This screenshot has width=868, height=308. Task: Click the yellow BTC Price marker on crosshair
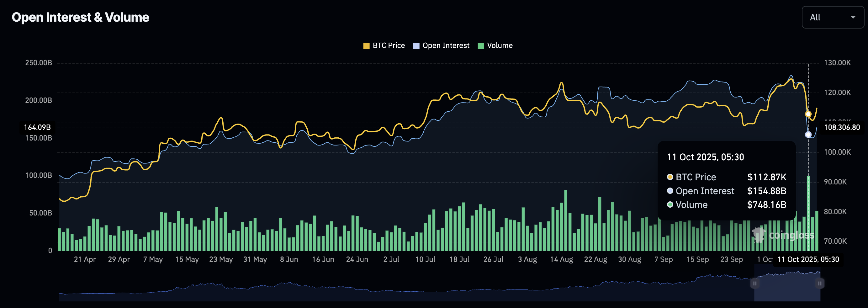[x=808, y=114]
